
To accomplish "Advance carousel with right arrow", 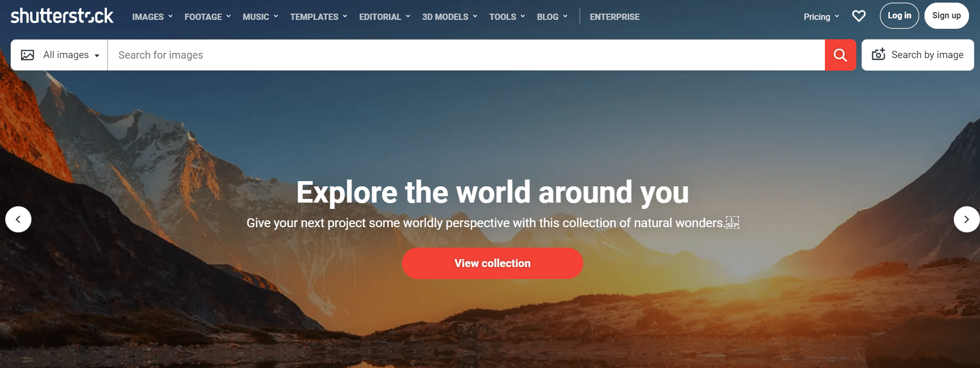I will [x=966, y=219].
